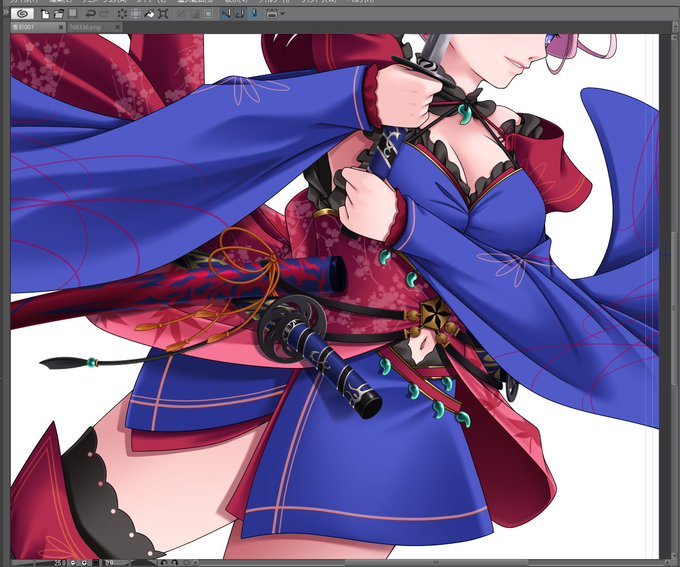
Task: Close the 768336.png tab
Action: (x=118, y=27)
